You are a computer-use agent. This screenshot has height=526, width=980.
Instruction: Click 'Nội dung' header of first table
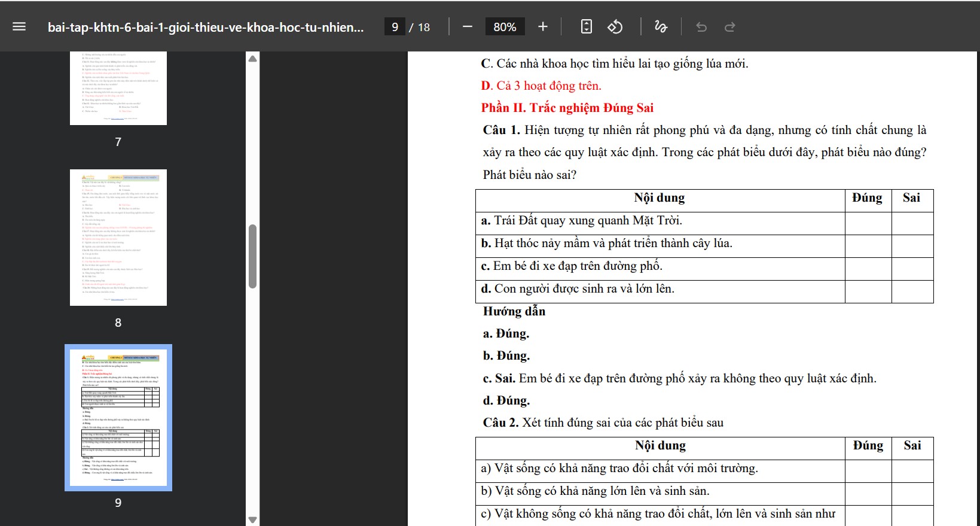[660, 198]
